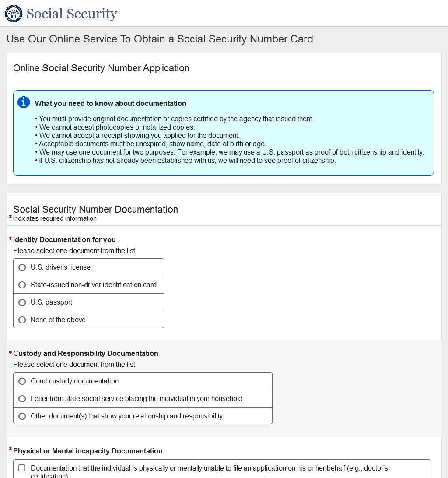This screenshot has height=478, width=448.
Task: Choose State-issued non-driver identification card
Action: [22, 285]
